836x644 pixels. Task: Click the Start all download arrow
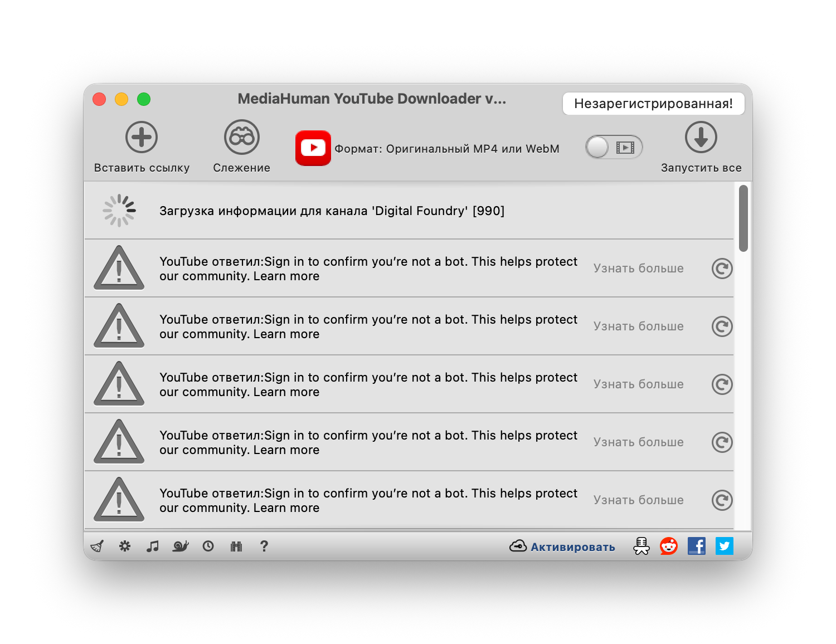(701, 138)
